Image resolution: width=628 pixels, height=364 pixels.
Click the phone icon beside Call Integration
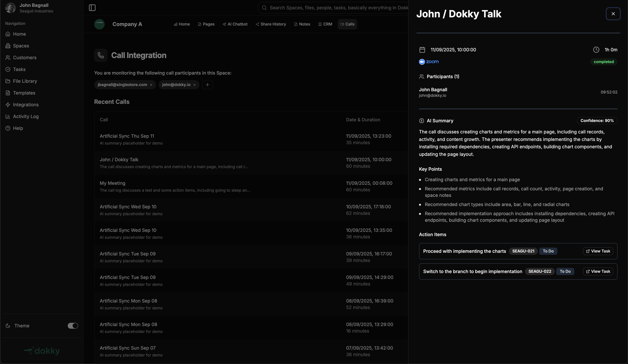(x=101, y=55)
